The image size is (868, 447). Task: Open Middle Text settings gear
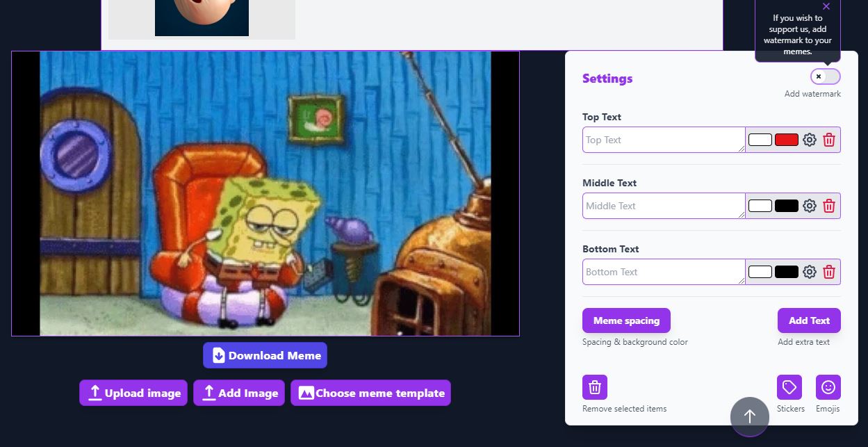click(x=810, y=206)
